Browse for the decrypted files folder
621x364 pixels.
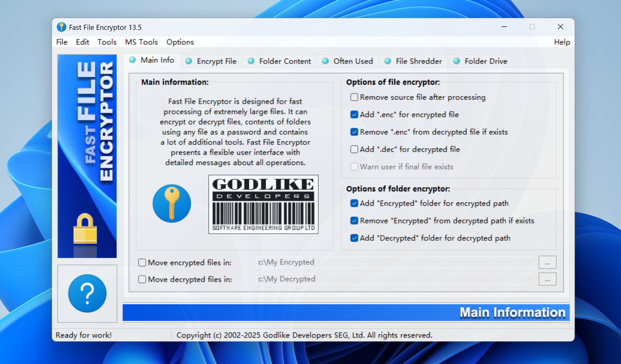[547, 279]
